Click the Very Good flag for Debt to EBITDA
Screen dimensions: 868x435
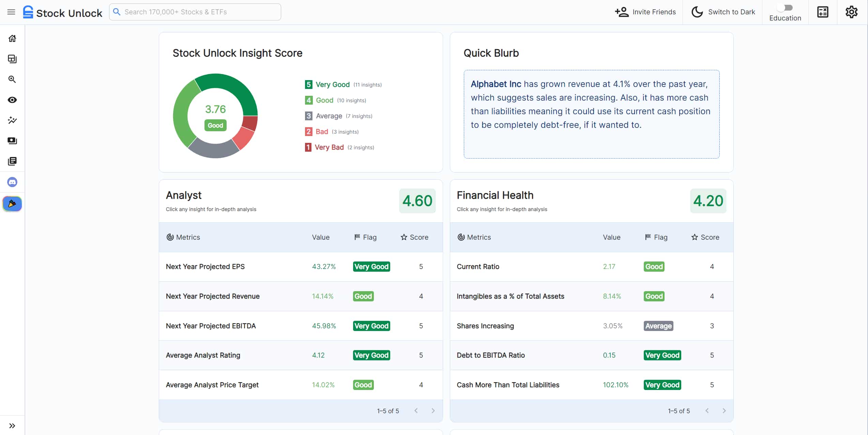tap(662, 356)
